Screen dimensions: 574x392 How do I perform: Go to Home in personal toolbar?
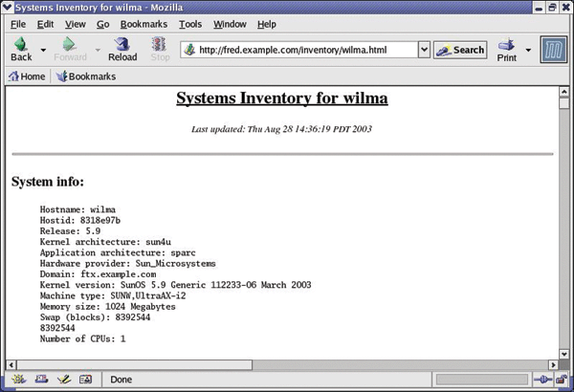[x=27, y=76]
